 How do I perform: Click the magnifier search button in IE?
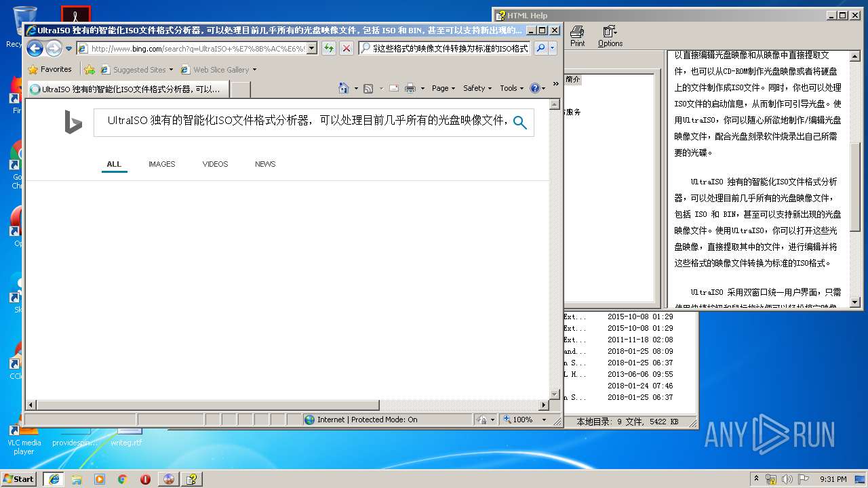[540, 48]
